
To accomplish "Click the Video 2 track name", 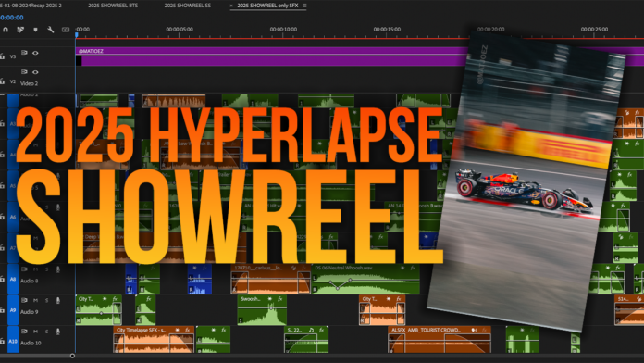I will (x=30, y=83).
